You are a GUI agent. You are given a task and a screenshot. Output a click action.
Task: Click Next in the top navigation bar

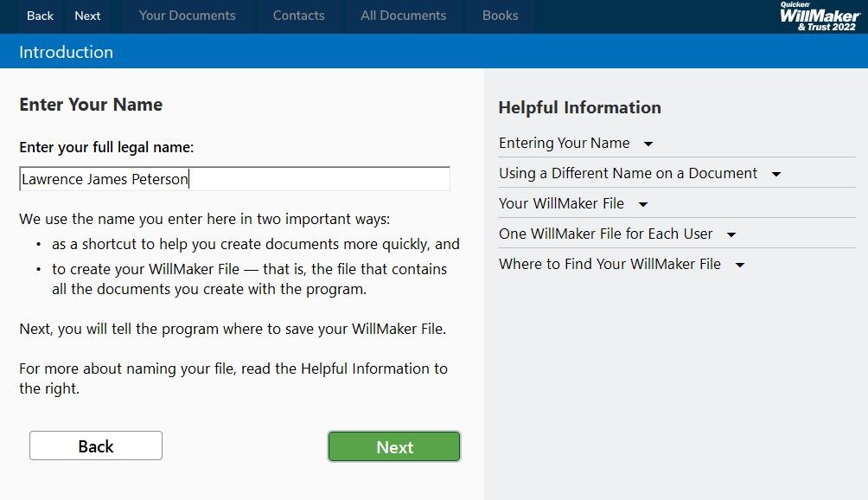pos(87,16)
